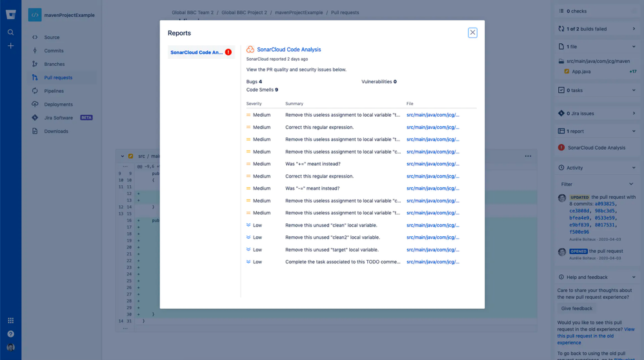Screen dimensions: 644x360
Task: Select SonarCloud Code Analysis report tab
Action: pyautogui.click(x=201, y=52)
